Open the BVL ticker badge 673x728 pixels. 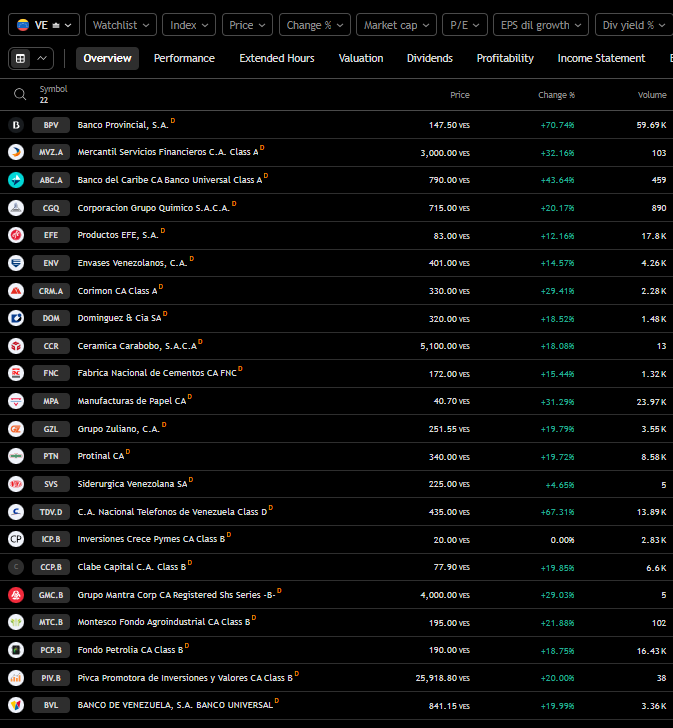tap(51, 705)
